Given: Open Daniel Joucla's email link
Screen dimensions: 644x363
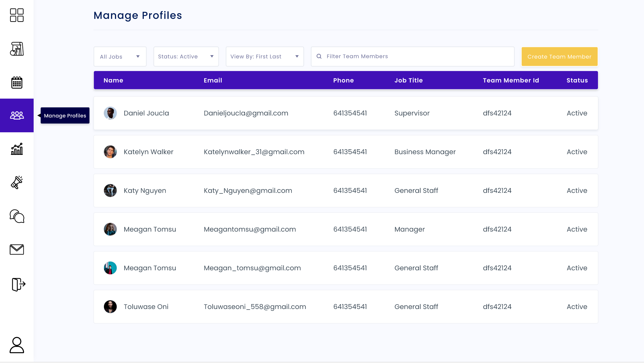Looking at the screenshot, I should click(246, 113).
